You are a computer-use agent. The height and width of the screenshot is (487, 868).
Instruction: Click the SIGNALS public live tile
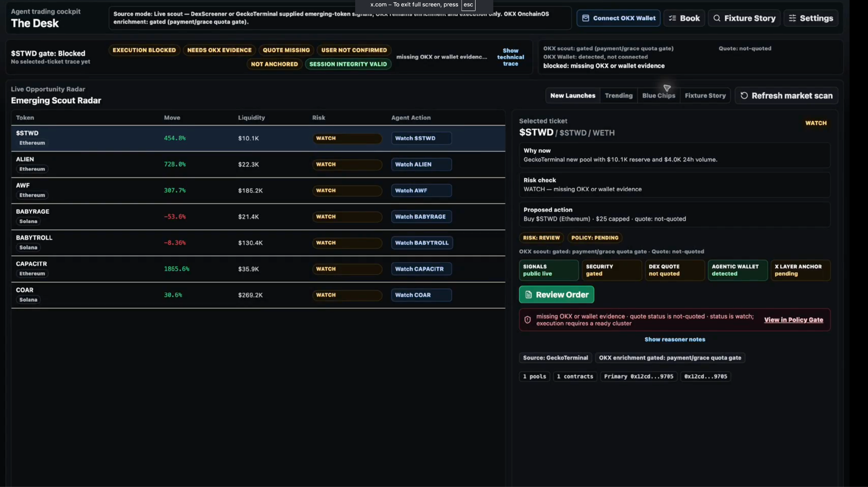coord(549,270)
